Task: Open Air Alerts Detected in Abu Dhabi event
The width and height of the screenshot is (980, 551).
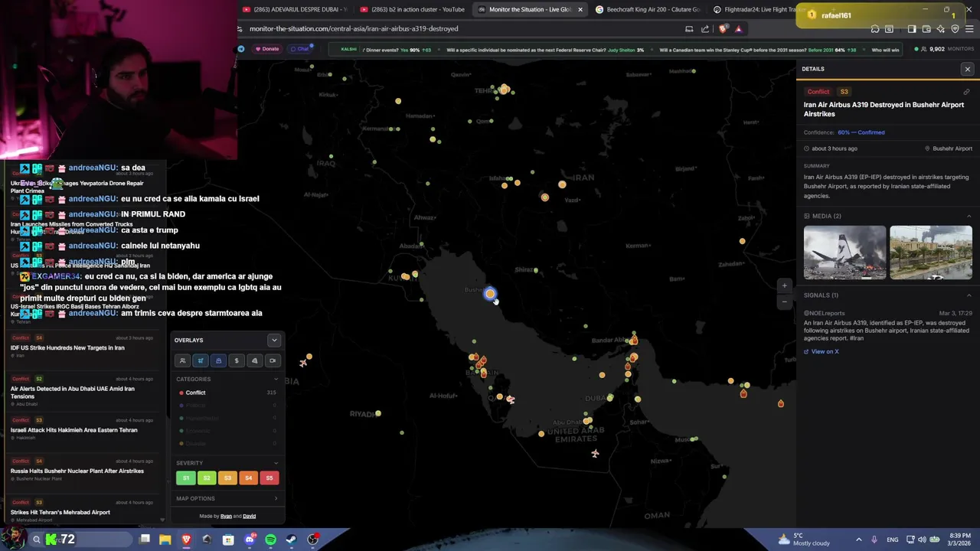Action: tap(82, 390)
